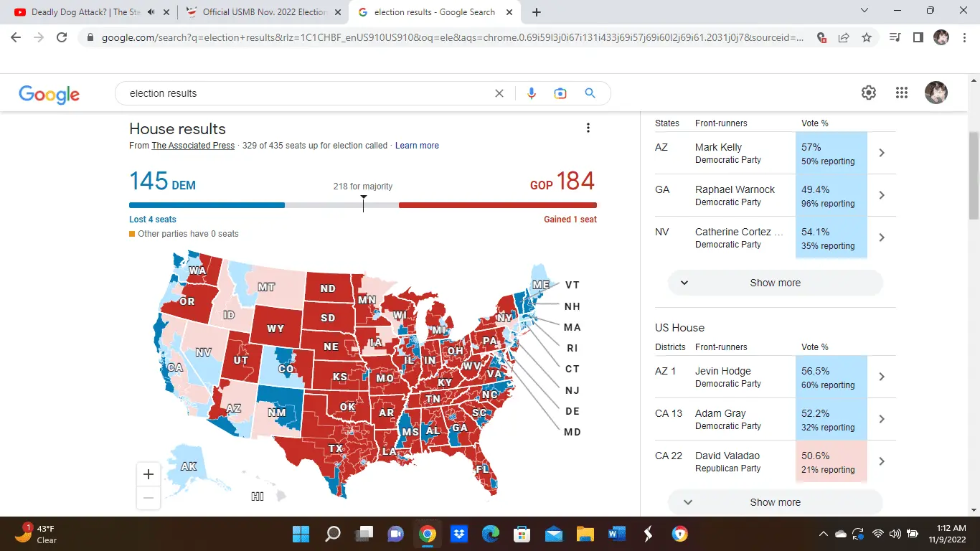Expand Mark Kelly Arizona result chevron
The width and height of the screenshot is (980, 551).
tap(882, 153)
